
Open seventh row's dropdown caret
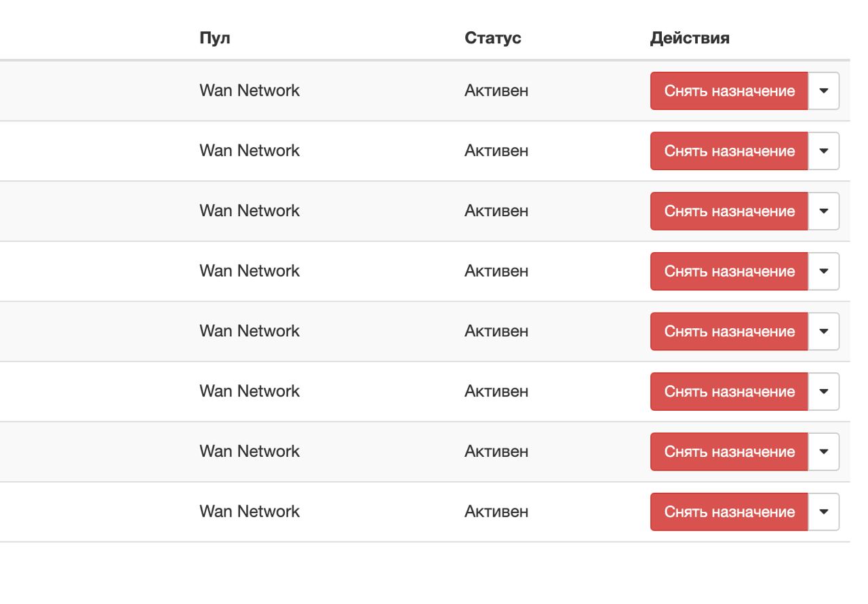coord(824,452)
